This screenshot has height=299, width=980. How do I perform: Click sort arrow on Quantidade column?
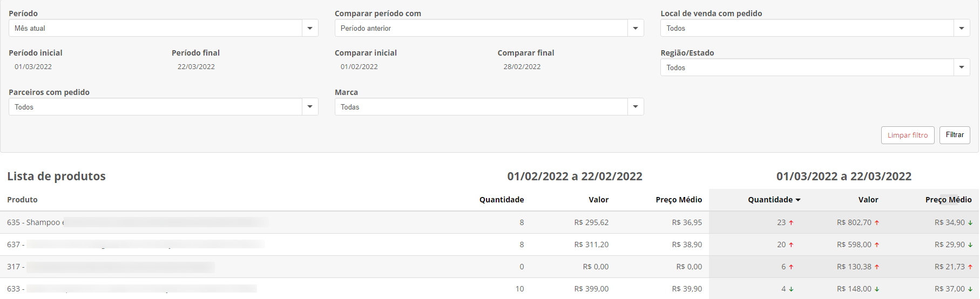pyautogui.click(x=798, y=200)
